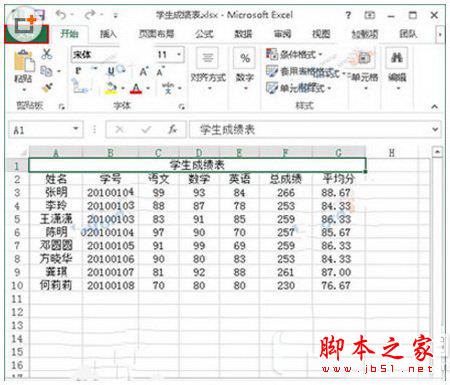Screen dimensions: 450x385
Task: Open the font dialog launcher
Action: tap(181, 106)
